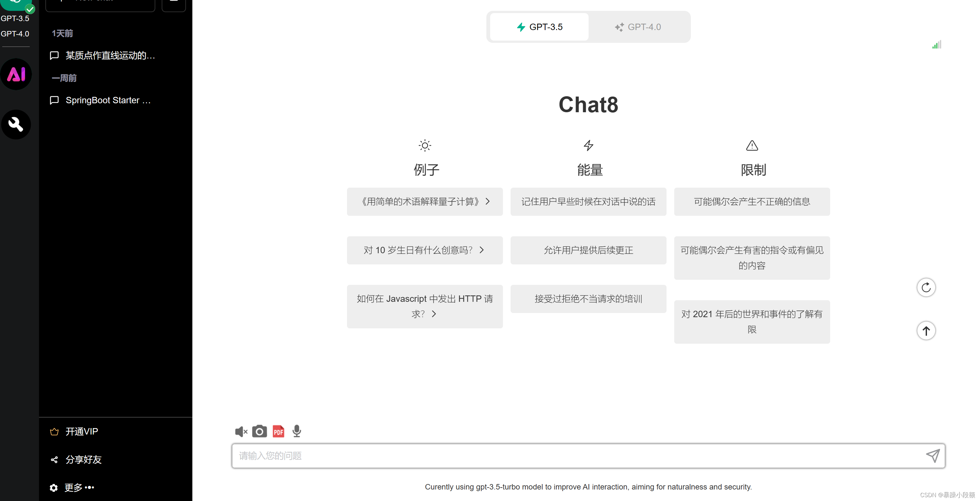Click the chevron on 10 岁生日 example
The image size is (980, 501).
click(482, 250)
